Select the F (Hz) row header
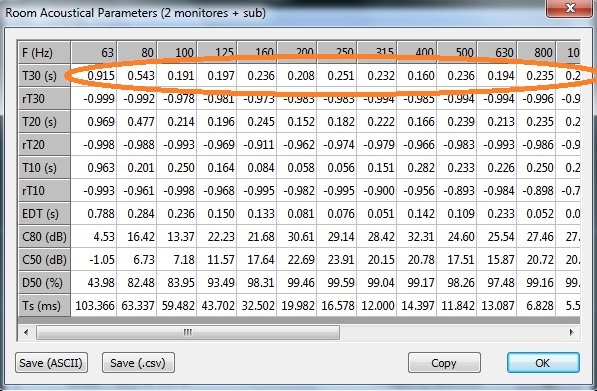597x391 pixels. pyautogui.click(x=44, y=53)
